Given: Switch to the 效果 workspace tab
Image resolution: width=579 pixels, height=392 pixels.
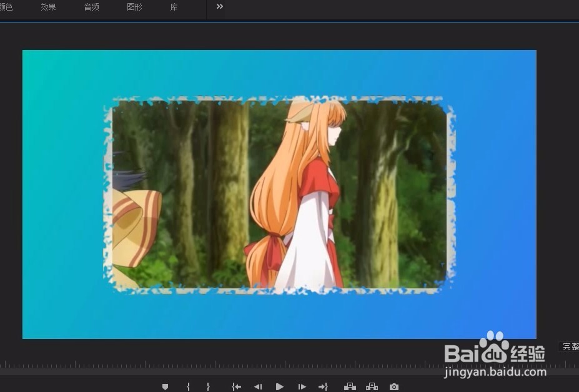Looking at the screenshot, I should (48, 7).
